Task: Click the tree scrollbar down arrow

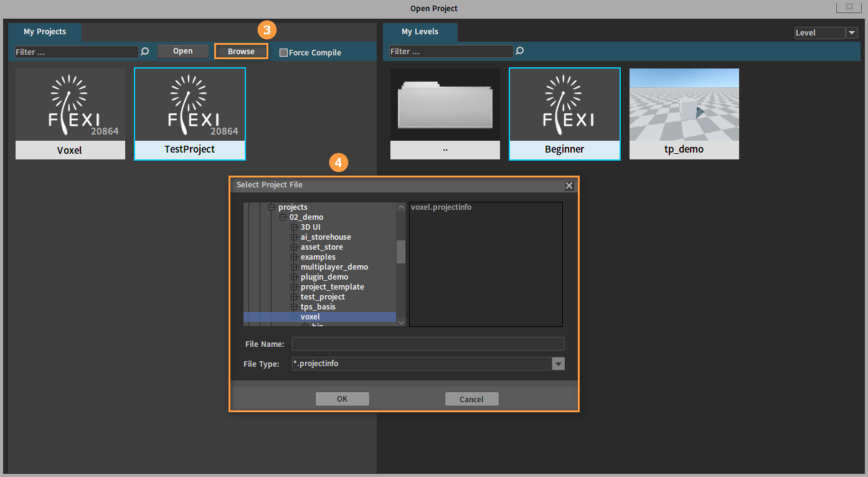Action: click(x=401, y=322)
